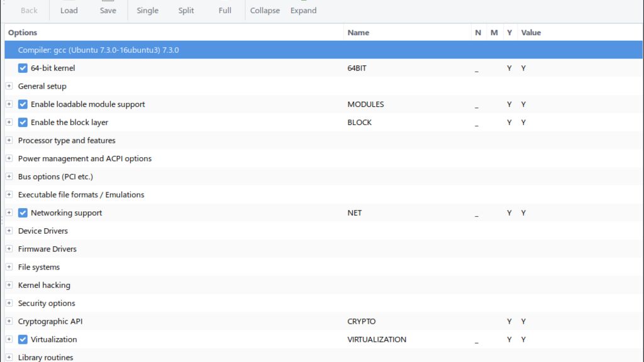Viewport: 644px width, 362px height.
Task: Collapse all tree entries
Action: point(265,10)
